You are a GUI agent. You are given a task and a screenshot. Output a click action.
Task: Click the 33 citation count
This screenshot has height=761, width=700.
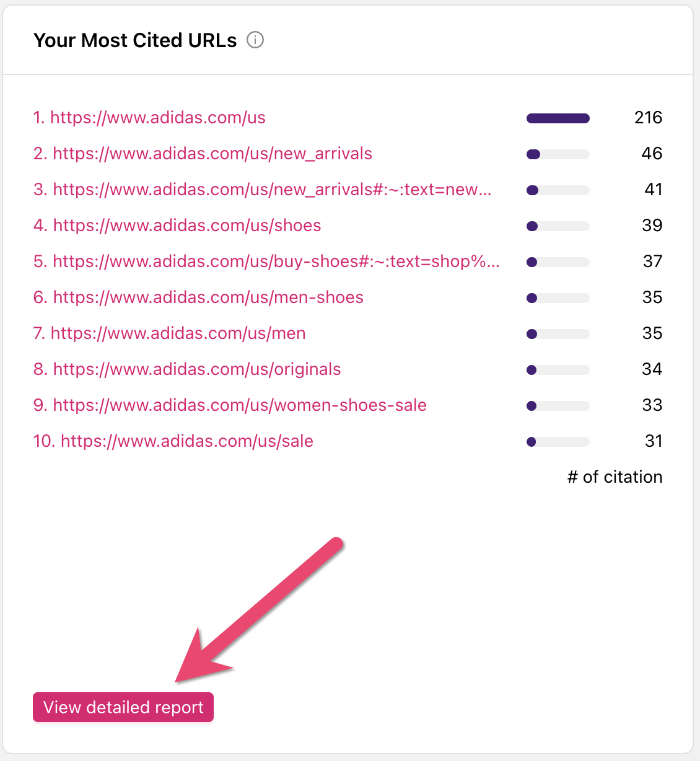click(652, 405)
